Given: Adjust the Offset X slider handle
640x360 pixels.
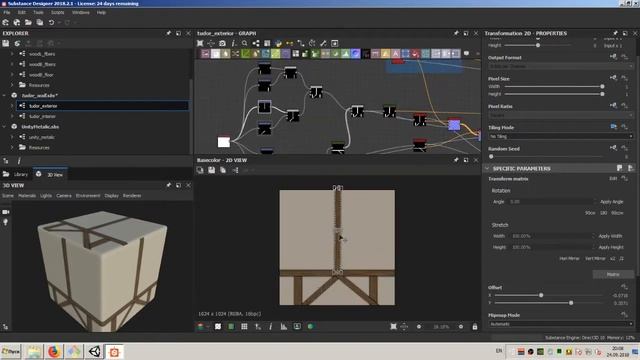Looking at the screenshot, I should click(x=541, y=295).
